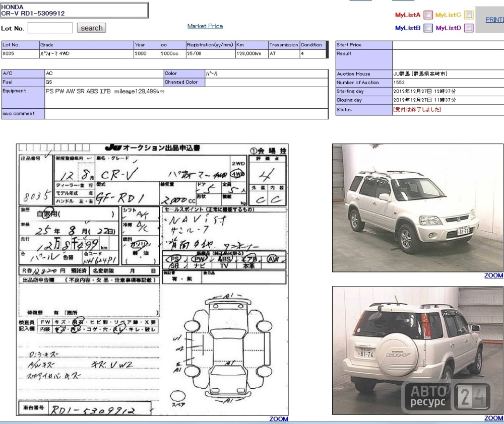
Task: Select the 2000cc engine cell
Action: 173,54
